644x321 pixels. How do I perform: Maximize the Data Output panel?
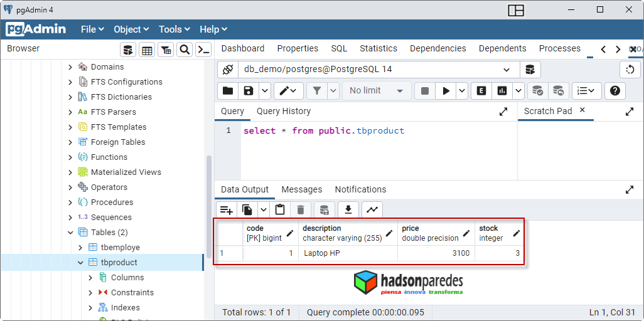tap(629, 189)
